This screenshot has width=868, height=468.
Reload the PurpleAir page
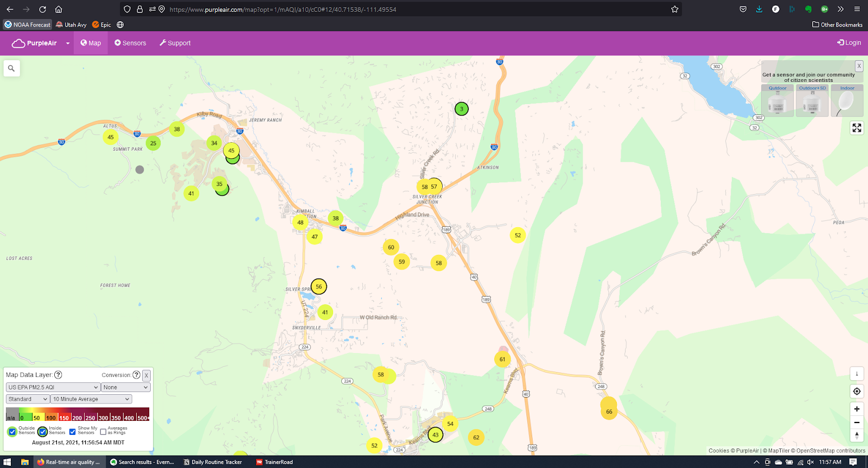(42, 9)
